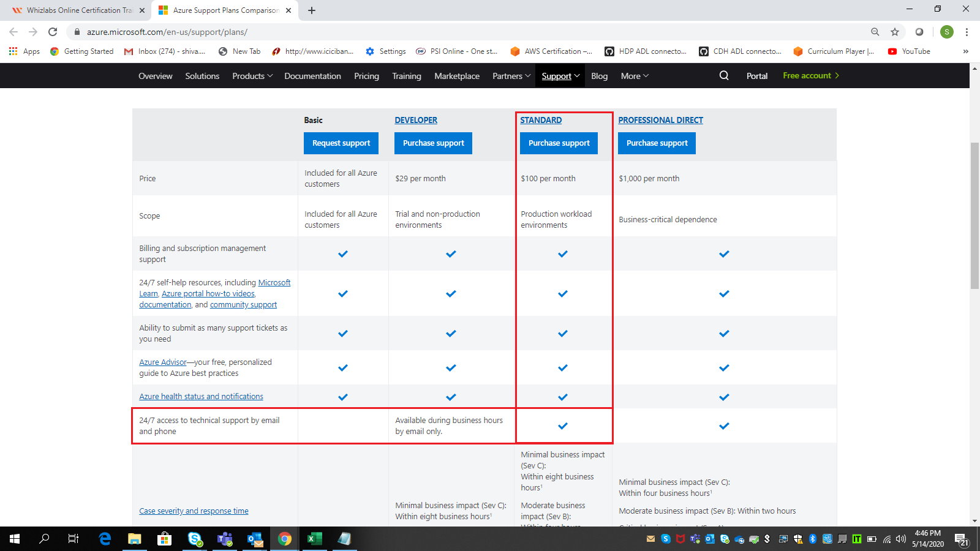
Task: Click the zoom magnifier icon in address bar
Action: click(875, 32)
